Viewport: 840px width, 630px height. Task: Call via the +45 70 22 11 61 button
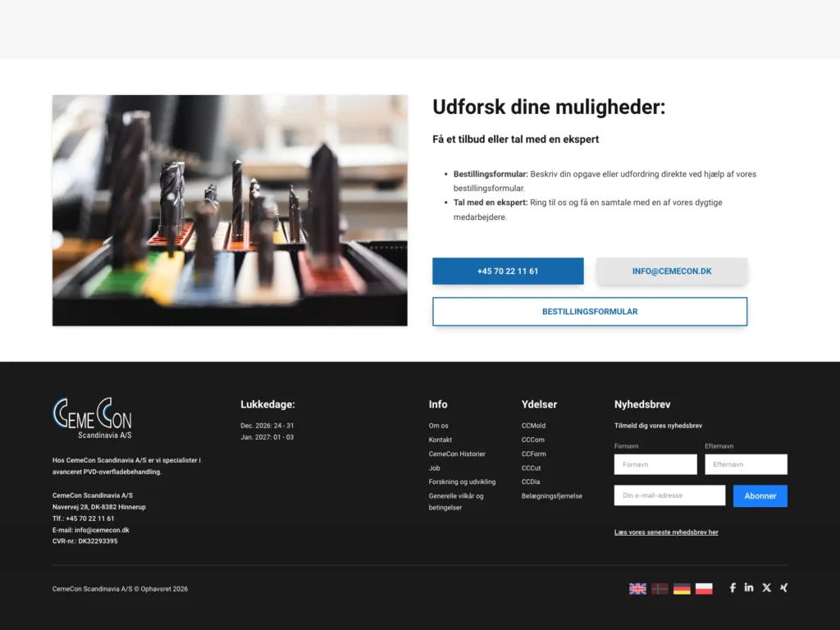(508, 271)
